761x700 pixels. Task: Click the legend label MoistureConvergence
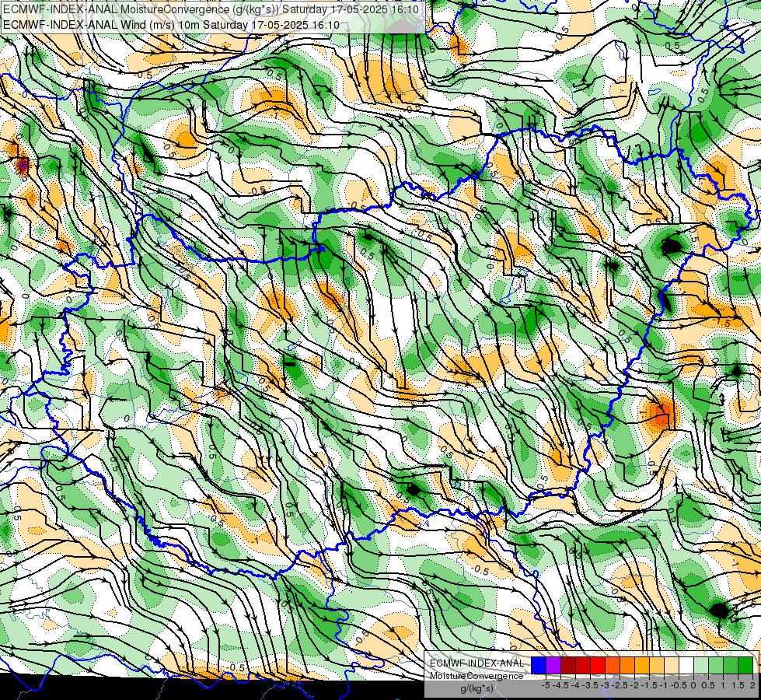[476, 676]
